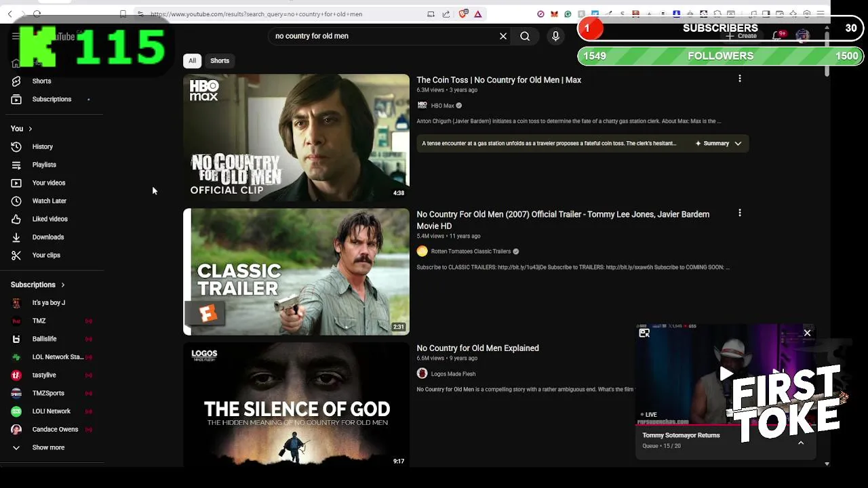
Task: Open the Shorts sidebar icon
Action: click(x=16, y=81)
